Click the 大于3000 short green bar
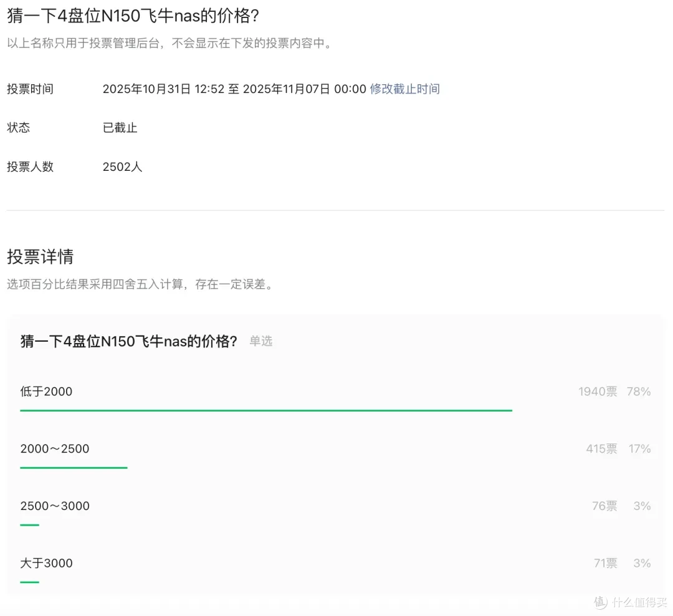Image resolution: width=673 pixels, height=616 pixels. pyautogui.click(x=30, y=582)
